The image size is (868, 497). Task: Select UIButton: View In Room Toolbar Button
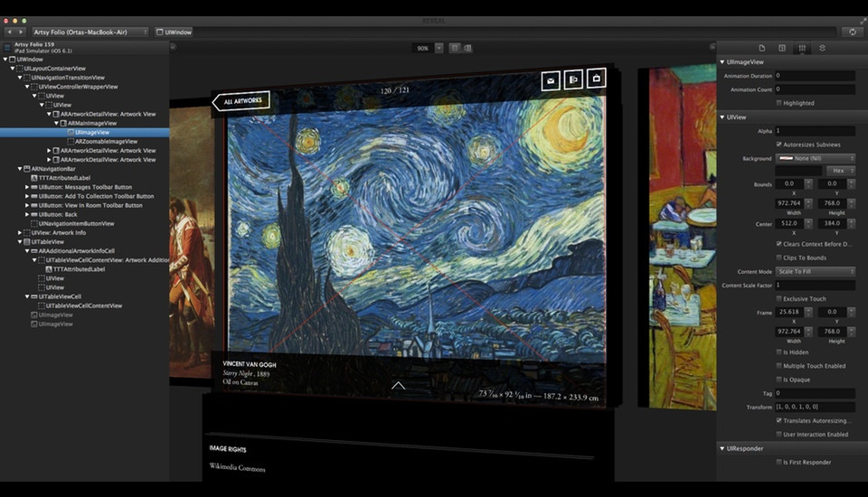[x=85, y=205]
